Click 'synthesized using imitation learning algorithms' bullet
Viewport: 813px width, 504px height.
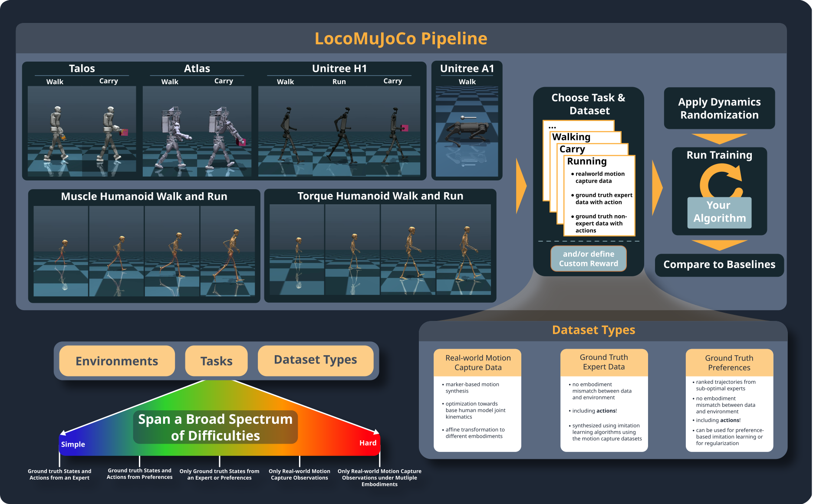606,432
